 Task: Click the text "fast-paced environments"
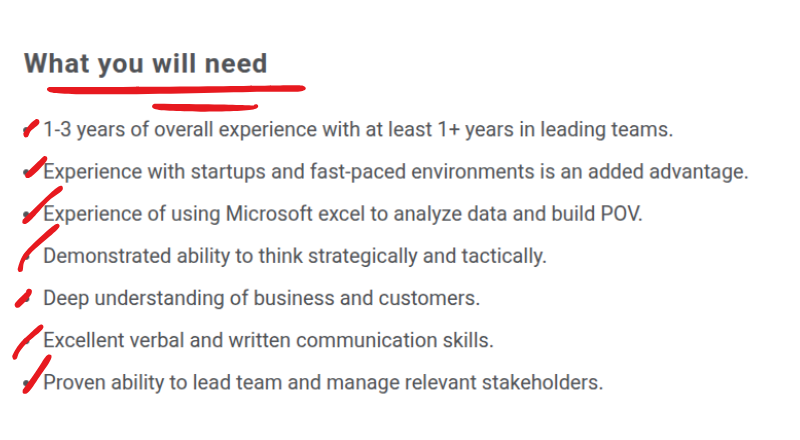click(393, 171)
